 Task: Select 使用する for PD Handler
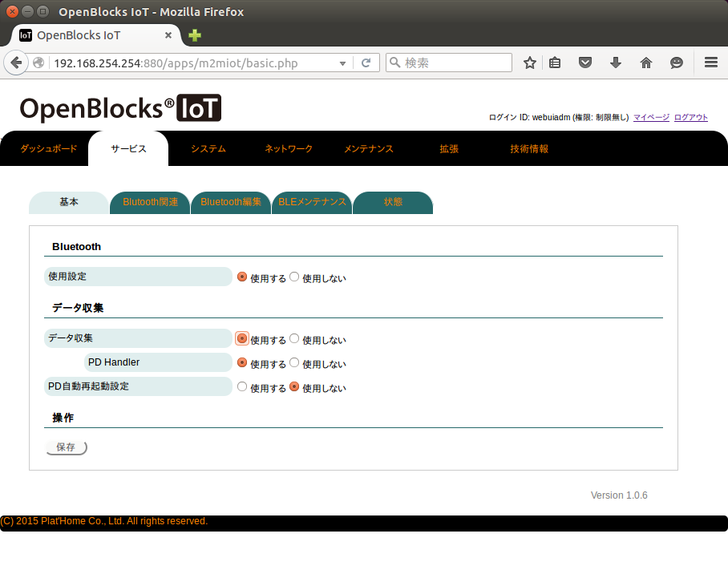tap(242, 362)
